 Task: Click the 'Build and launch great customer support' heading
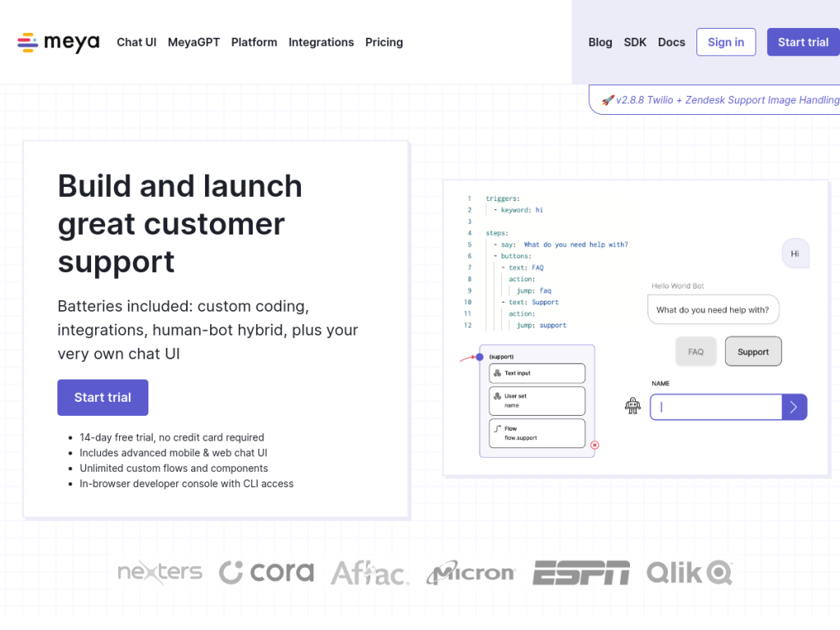click(180, 223)
